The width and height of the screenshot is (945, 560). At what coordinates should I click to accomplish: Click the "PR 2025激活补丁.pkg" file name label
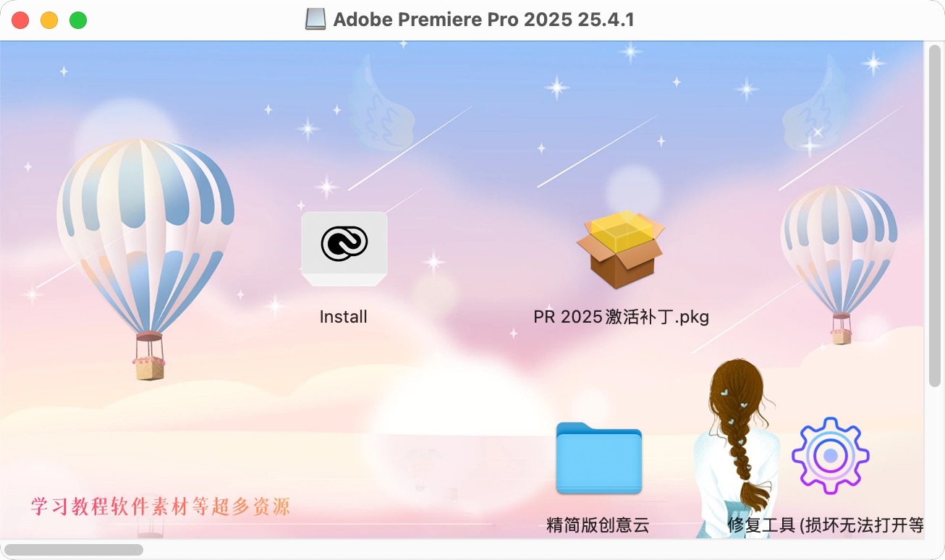pyautogui.click(x=621, y=317)
